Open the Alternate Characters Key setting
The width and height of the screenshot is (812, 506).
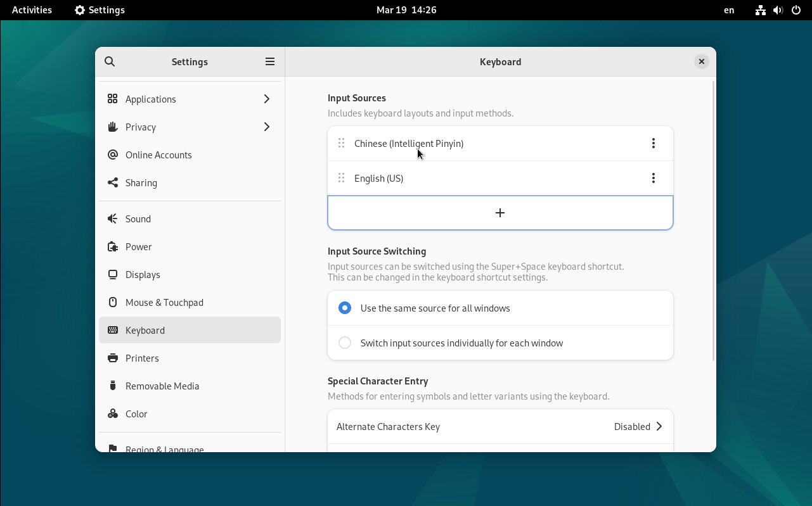coord(500,427)
